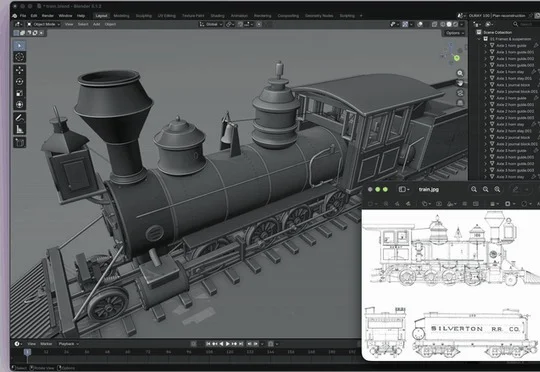
Task: Select the Scale tool in Blender toolbar
Action: [19, 93]
